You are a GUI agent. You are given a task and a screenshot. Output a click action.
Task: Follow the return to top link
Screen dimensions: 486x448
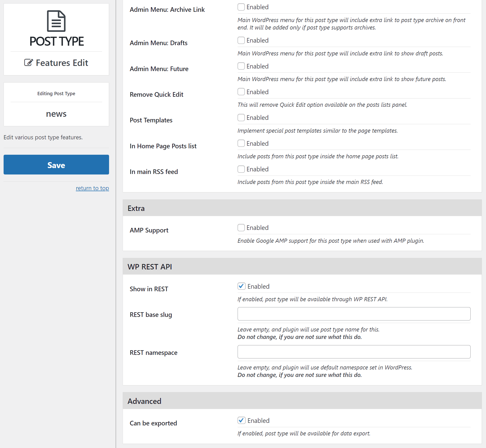[x=92, y=188]
